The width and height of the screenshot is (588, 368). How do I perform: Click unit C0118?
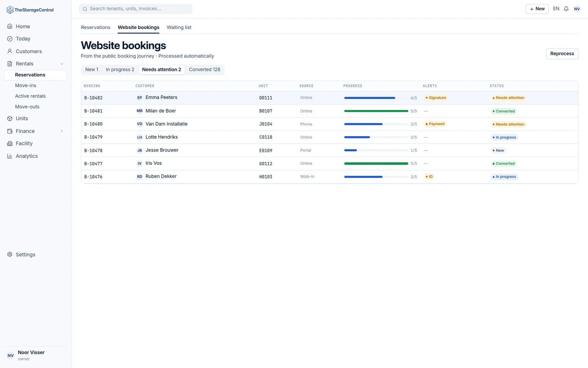tap(266, 137)
